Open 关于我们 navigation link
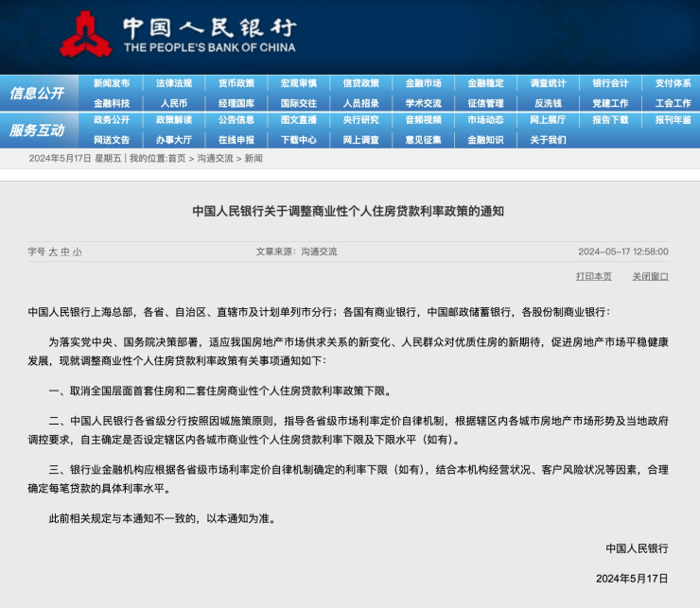The height and width of the screenshot is (608, 700). 548,140
